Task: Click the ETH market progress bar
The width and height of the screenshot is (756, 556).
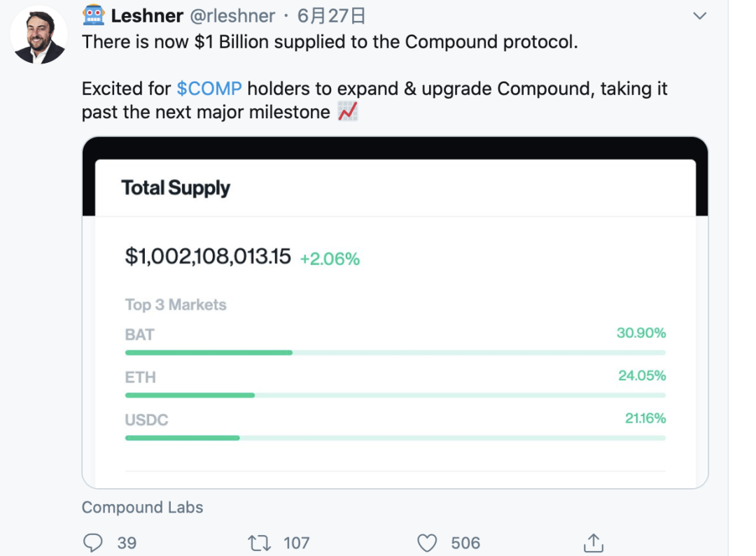Action: [x=395, y=395]
